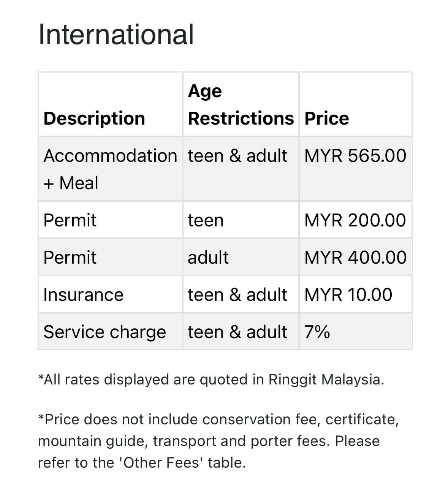Select the Service charge cell

coord(104,332)
